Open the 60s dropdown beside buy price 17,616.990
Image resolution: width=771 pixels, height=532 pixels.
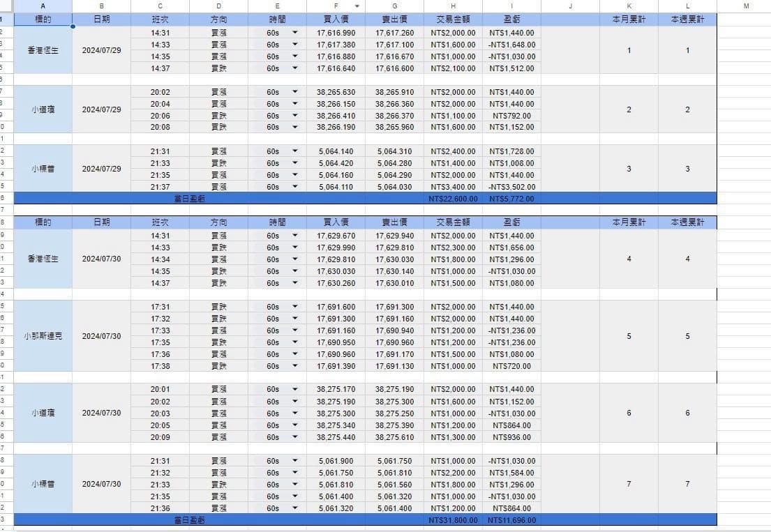[294, 33]
